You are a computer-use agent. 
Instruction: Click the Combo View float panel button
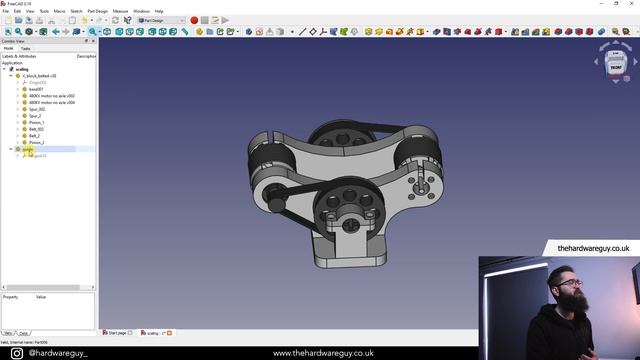coord(86,41)
